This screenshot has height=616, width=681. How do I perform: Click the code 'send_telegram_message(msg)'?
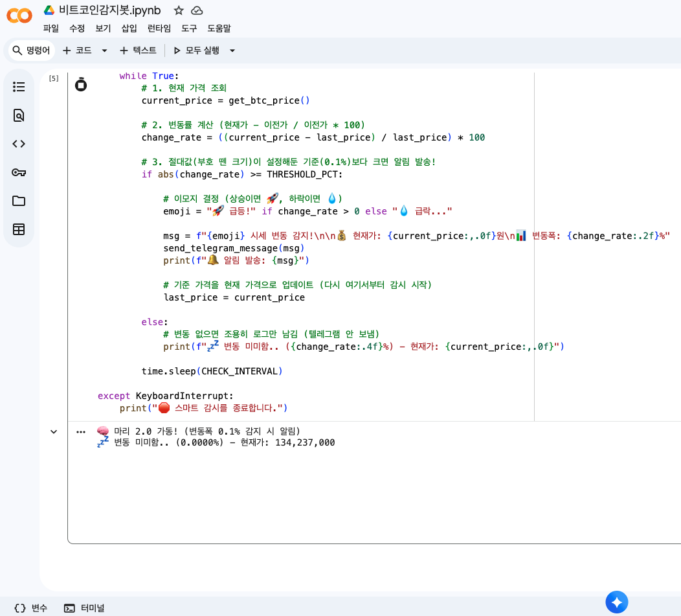point(234,248)
